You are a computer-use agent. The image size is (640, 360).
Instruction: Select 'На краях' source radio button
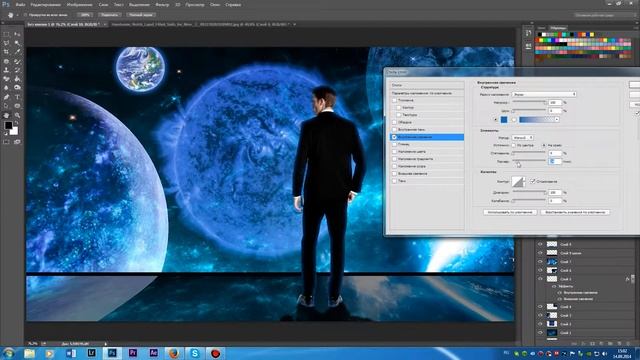coord(544,145)
